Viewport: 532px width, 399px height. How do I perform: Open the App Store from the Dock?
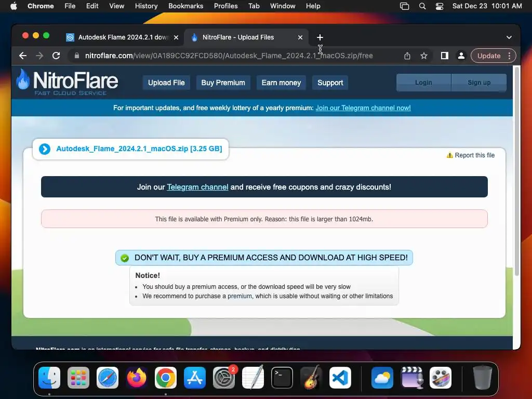pos(195,378)
